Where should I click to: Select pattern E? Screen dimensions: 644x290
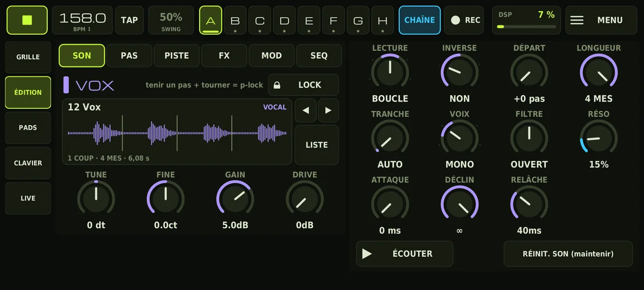(x=309, y=20)
